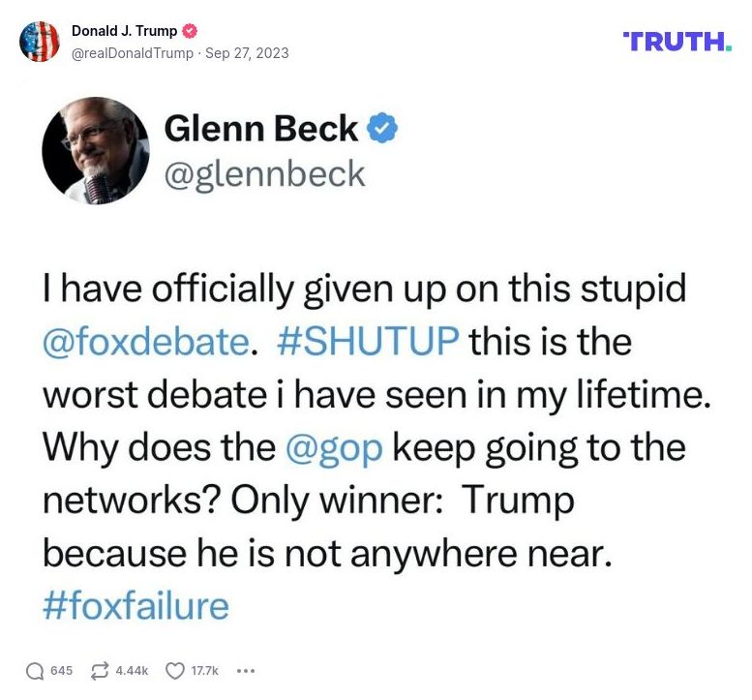Click the 17.7k likes count

[205, 670]
